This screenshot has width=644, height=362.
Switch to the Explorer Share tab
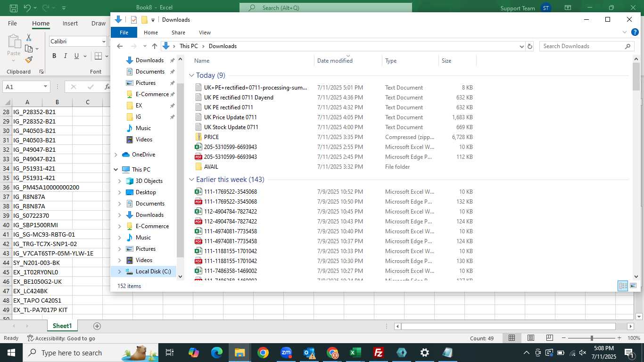pos(178,33)
